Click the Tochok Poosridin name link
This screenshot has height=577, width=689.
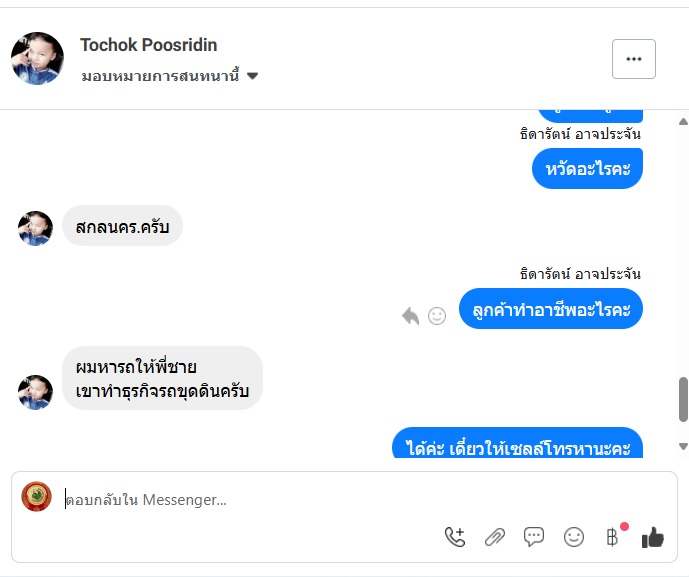(148, 45)
